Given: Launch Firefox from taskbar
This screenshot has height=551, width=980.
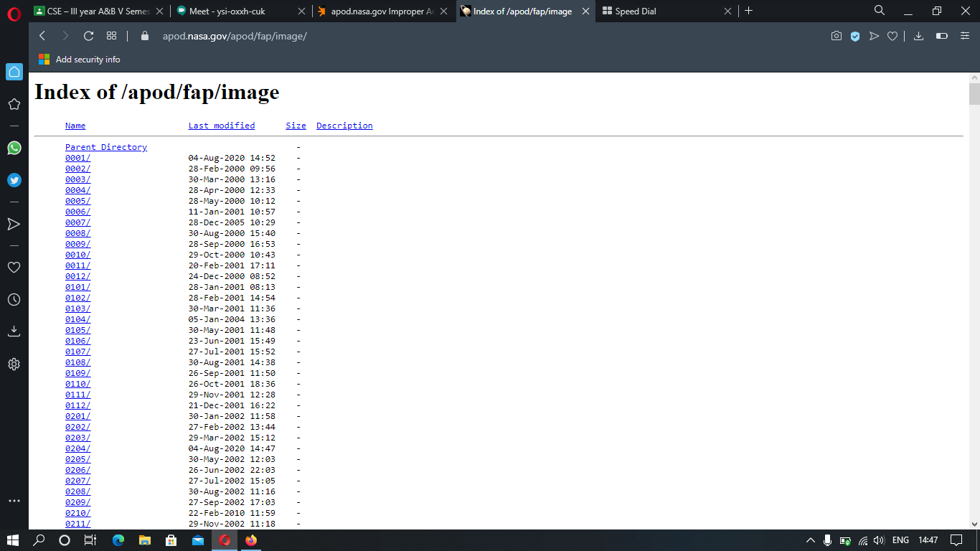Looking at the screenshot, I should click(x=250, y=540).
